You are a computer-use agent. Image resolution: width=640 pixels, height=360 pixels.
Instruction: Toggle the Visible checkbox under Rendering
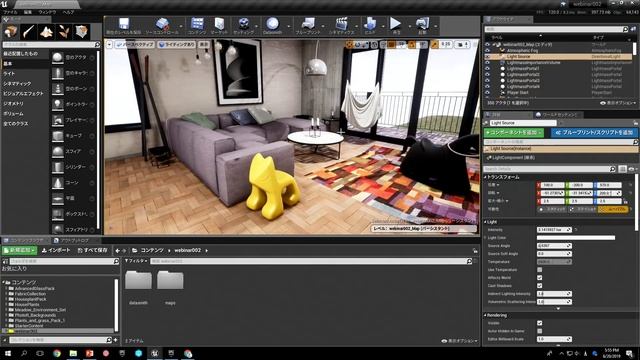coord(540,323)
